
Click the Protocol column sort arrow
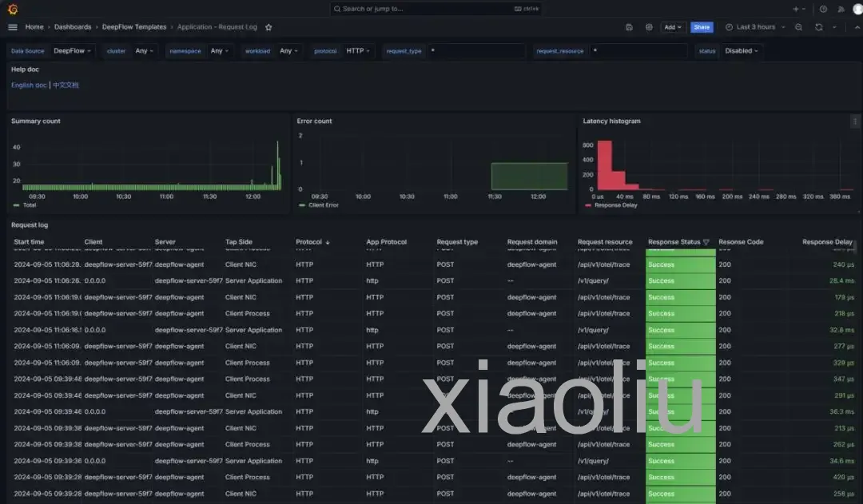click(x=328, y=242)
